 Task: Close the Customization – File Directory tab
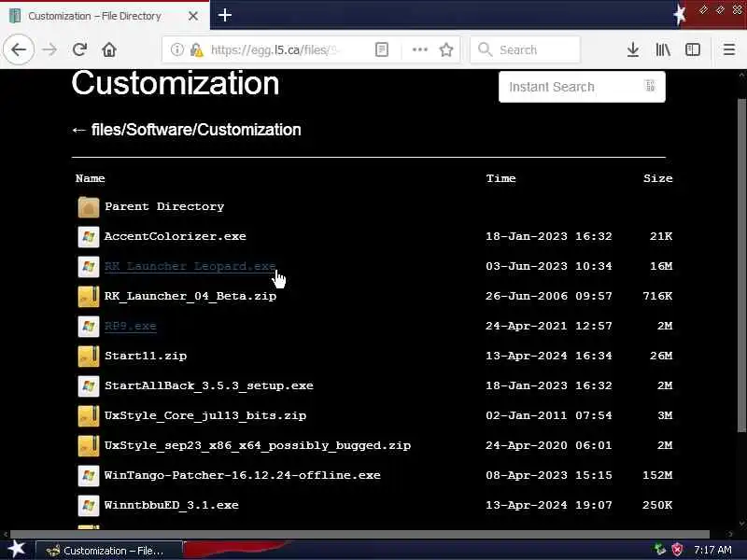pyautogui.click(x=193, y=16)
